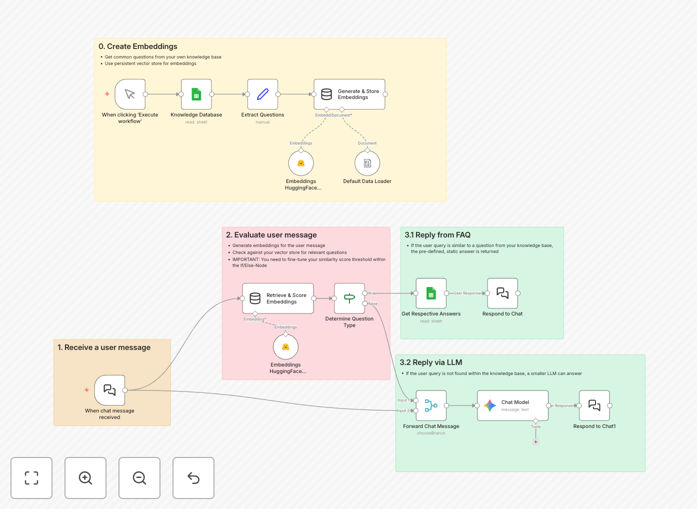Click the sticky note title '2. Evaluate user message'

[x=271, y=235]
